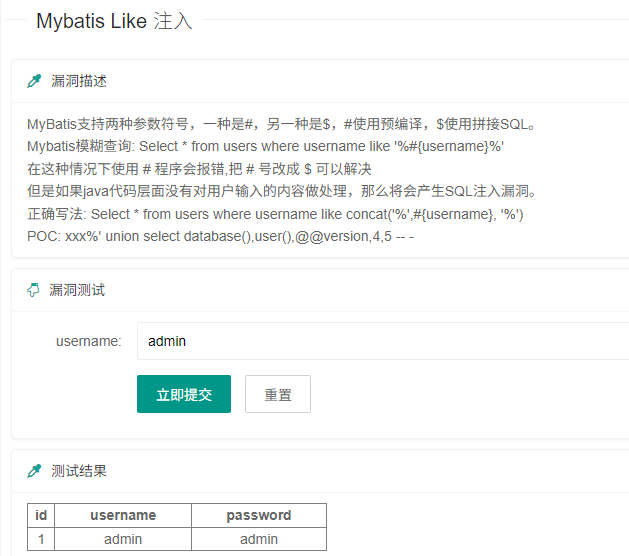Click the pointing-hand icon beside 漏洞测试

[x=34, y=290]
